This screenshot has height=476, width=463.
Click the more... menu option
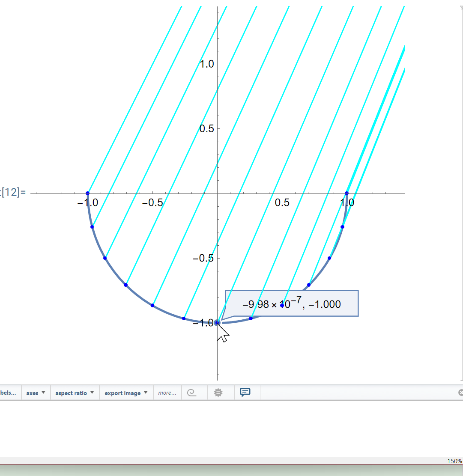pos(167,393)
